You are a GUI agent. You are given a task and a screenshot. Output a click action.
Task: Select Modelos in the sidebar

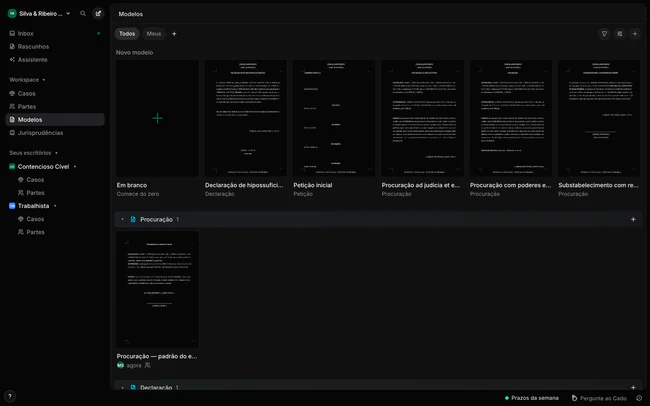(55, 119)
